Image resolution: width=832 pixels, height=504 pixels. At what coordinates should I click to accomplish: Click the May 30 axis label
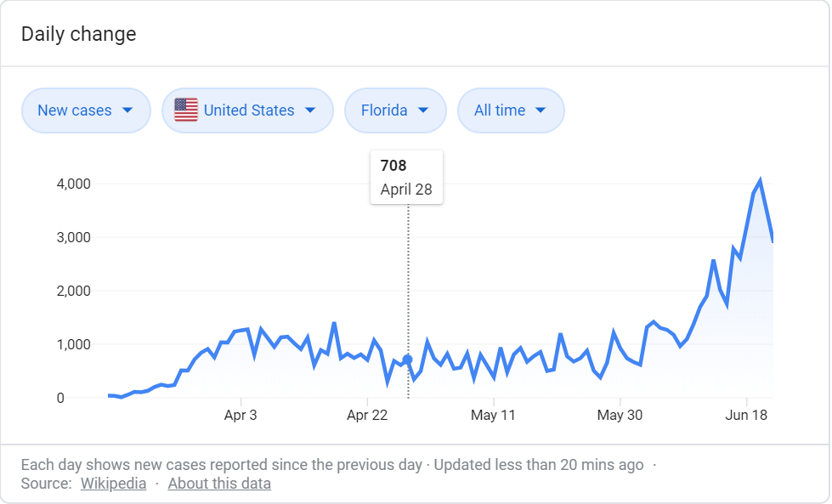point(620,416)
